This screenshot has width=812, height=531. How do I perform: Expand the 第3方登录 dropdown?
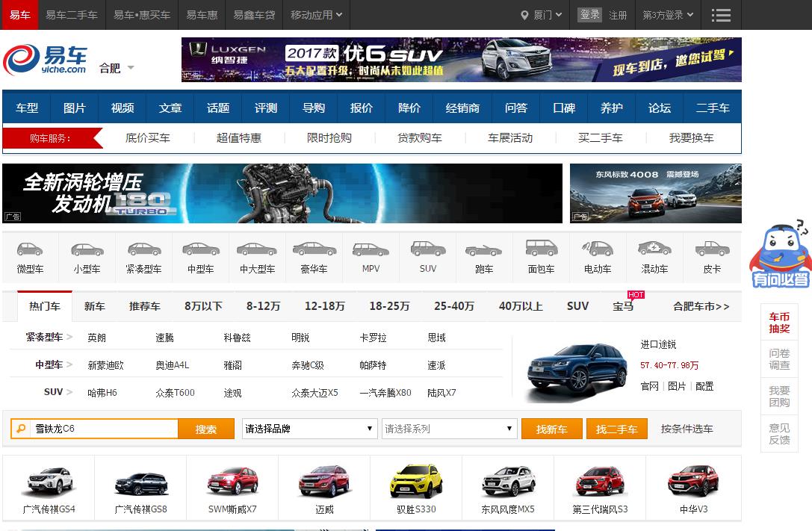tap(668, 15)
